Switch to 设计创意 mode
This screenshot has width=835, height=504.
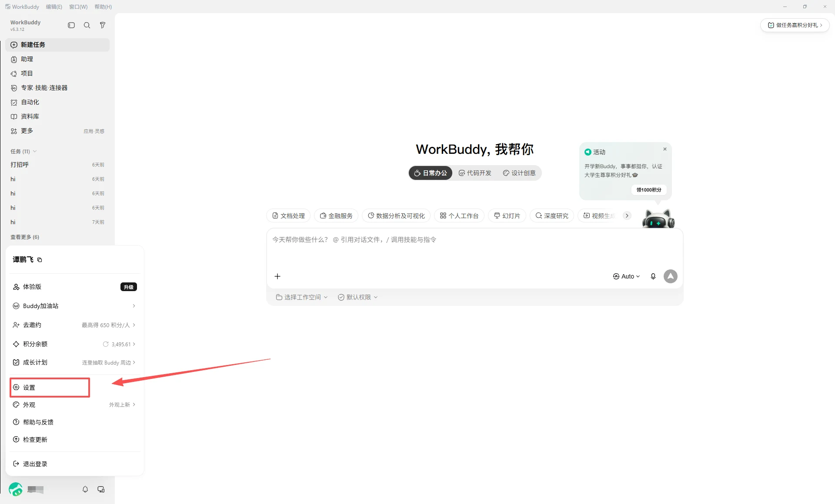519,173
